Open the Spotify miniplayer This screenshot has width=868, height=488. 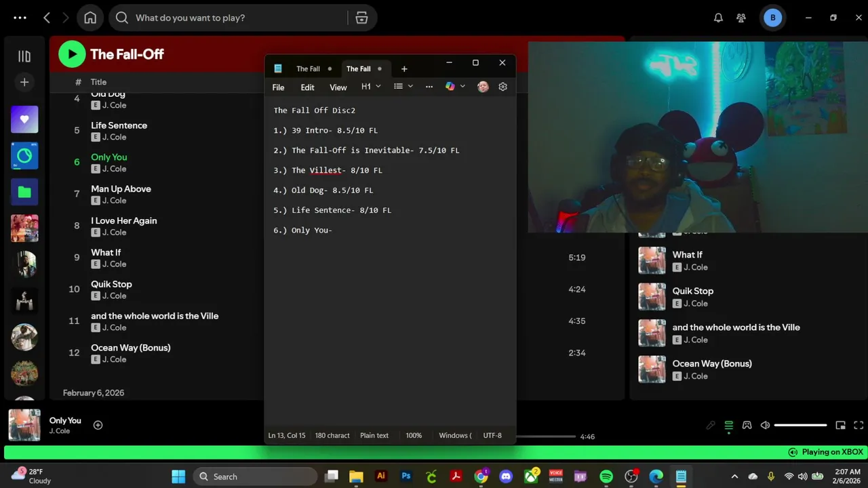click(x=840, y=425)
